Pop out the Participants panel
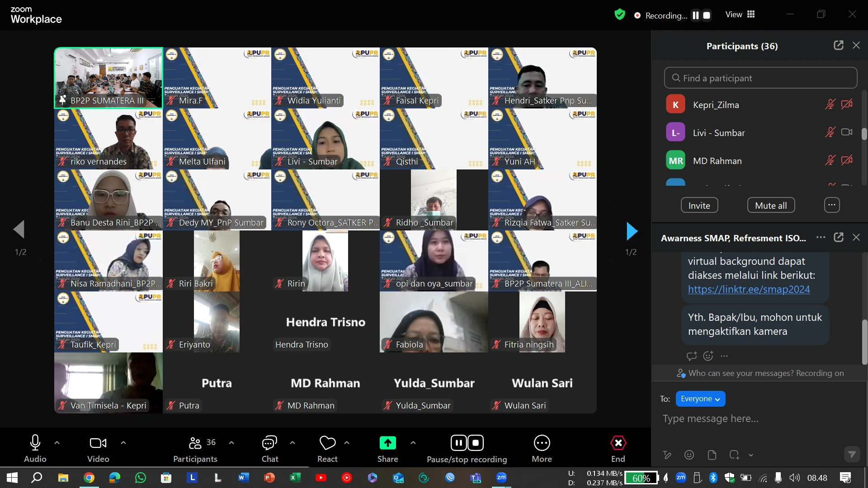This screenshot has width=868, height=488. tap(838, 45)
